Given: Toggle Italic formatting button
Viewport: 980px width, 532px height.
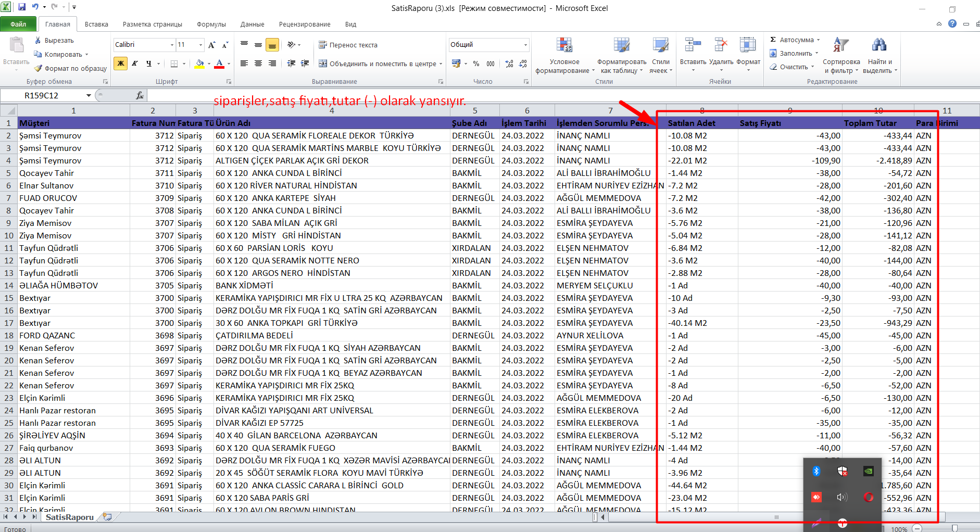Looking at the screenshot, I should point(135,64).
